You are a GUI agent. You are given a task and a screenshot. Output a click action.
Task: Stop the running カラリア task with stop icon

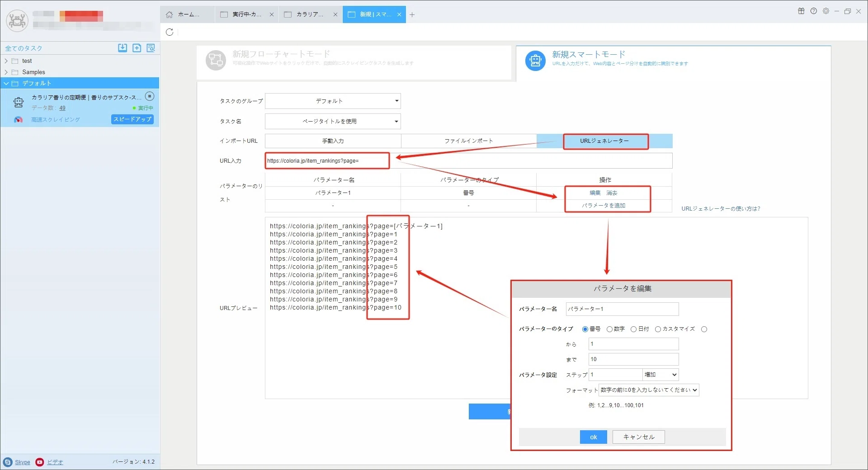[x=150, y=96]
